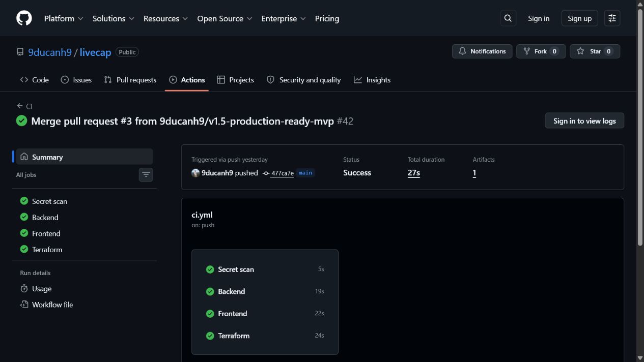Click the green check beside sidebar Frontend

pyautogui.click(x=24, y=233)
